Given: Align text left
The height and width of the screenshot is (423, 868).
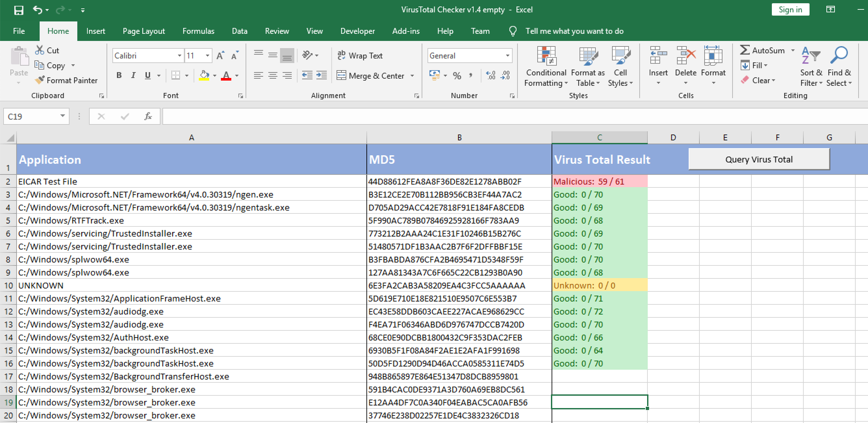Looking at the screenshot, I should pyautogui.click(x=259, y=75).
